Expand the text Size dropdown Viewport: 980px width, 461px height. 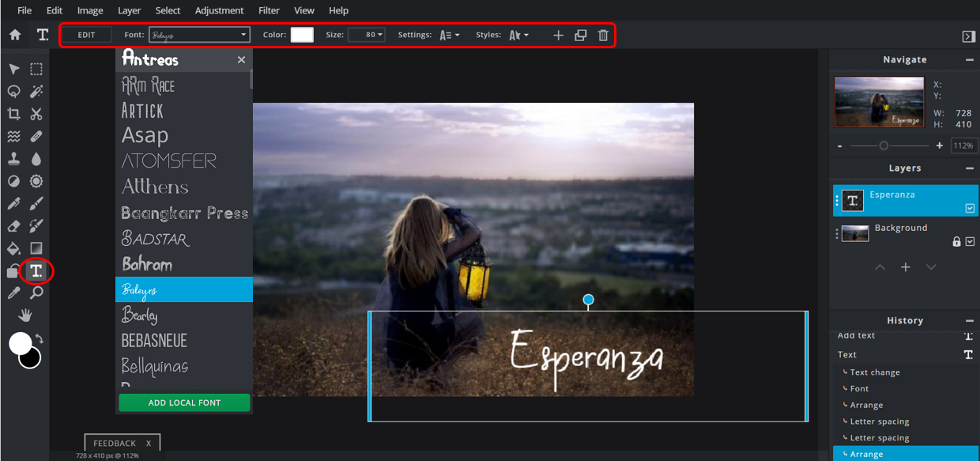[x=366, y=35]
